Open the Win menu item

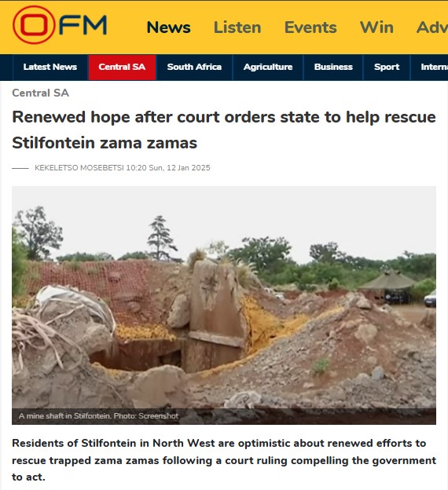[376, 27]
